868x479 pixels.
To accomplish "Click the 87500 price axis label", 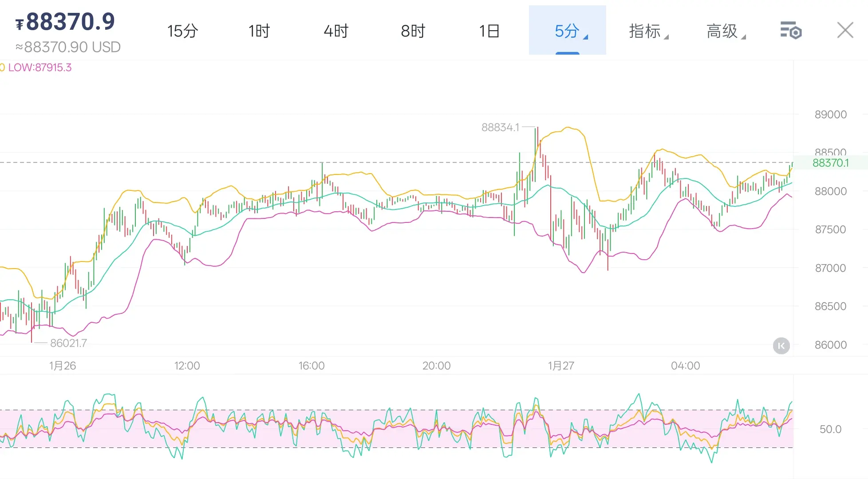I will point(830,230).
